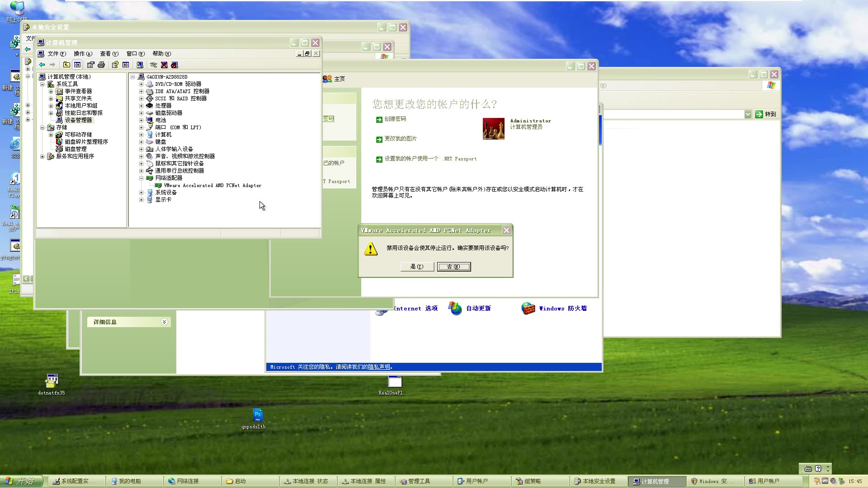The width and height of the screenshot is (868, 488).
Task: Select VMware Accelerated AMD PCNet Adapter device
Action: [212, 185]
